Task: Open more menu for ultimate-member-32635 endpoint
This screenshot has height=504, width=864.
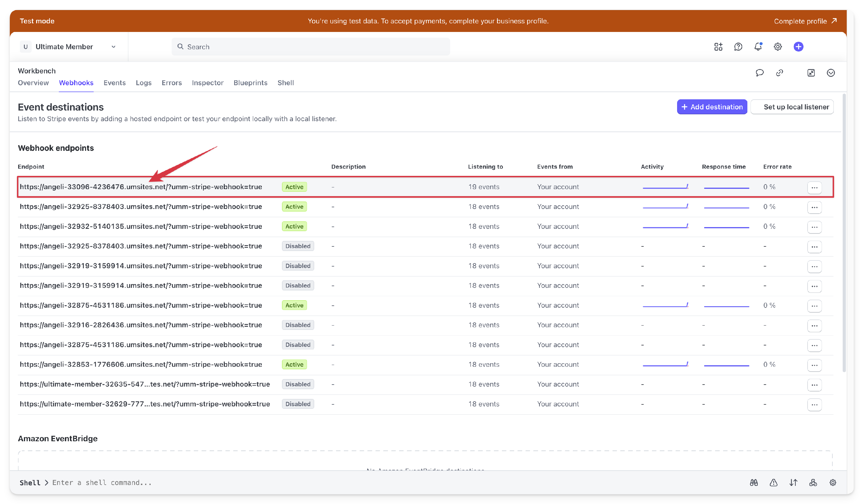Action: [x=814, y=385]
